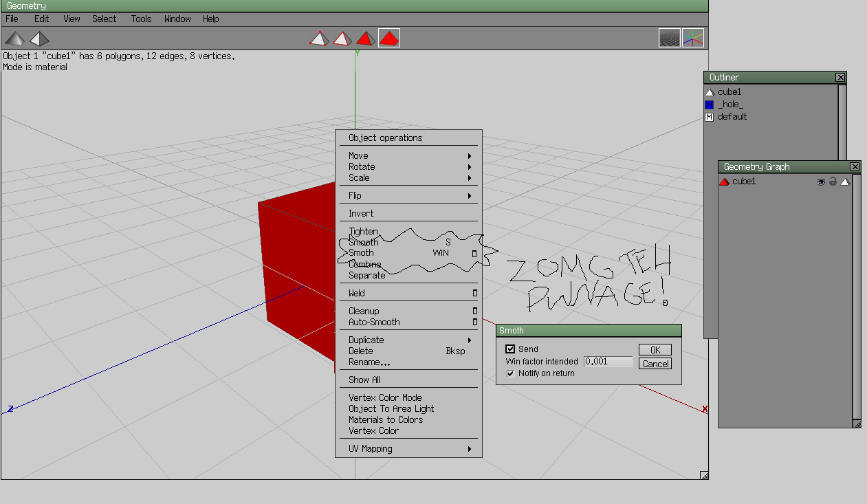Viewport: 867px width, 504px height.
Task: Click red cube1 selection icon in Geometry Graph
Action: coord(724,182)
